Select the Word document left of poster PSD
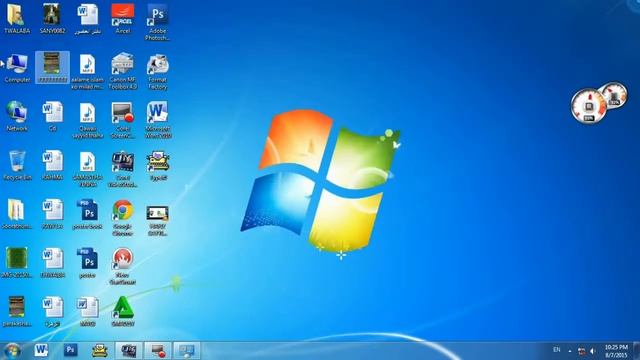640x360 pixels. (x=52, y=263)
